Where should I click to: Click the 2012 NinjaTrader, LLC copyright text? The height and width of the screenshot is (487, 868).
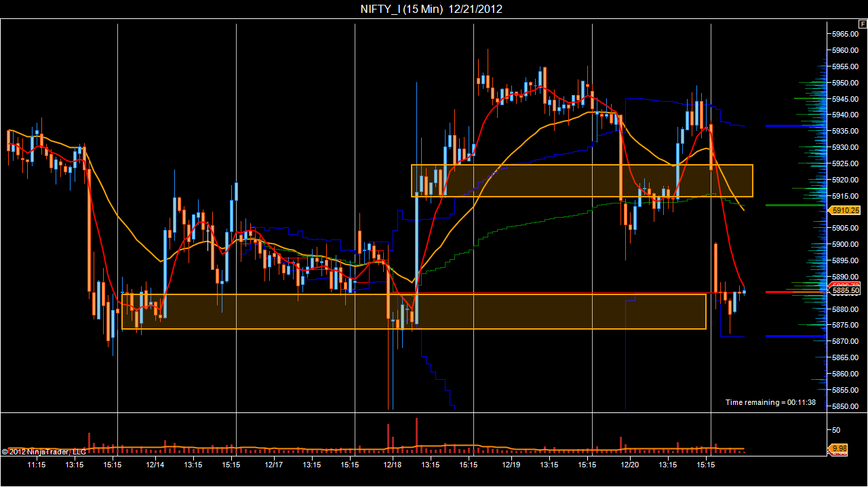(43, 451)
